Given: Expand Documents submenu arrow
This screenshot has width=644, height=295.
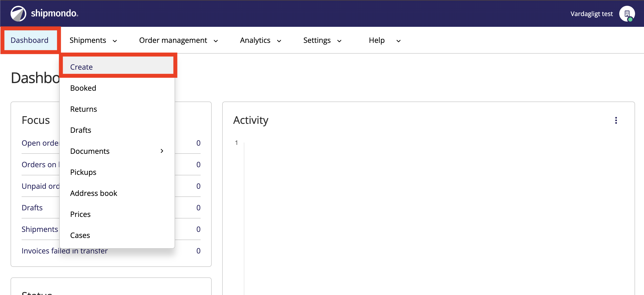Looking at the screenshot, I should coord(162,151).
